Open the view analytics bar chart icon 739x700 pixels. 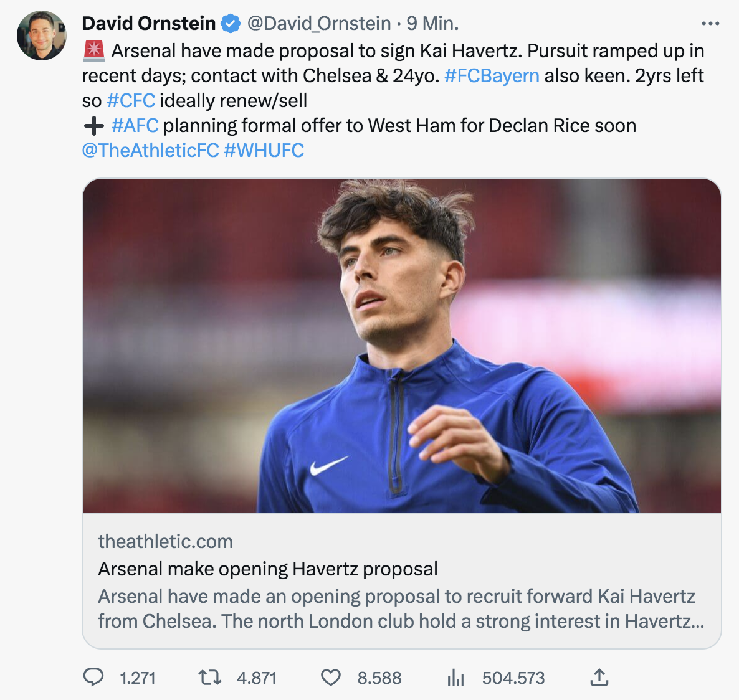[x=455, y=678]
